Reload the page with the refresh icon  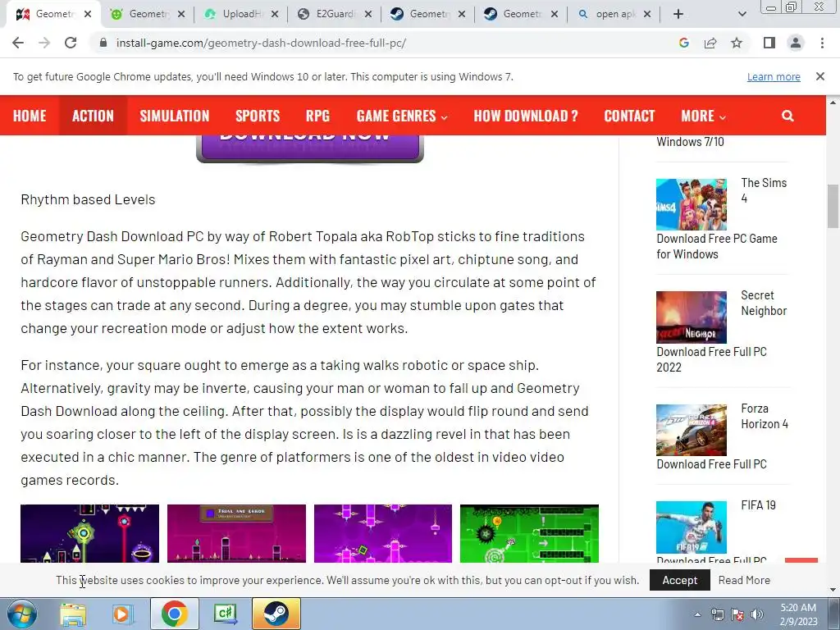[71, 43]
